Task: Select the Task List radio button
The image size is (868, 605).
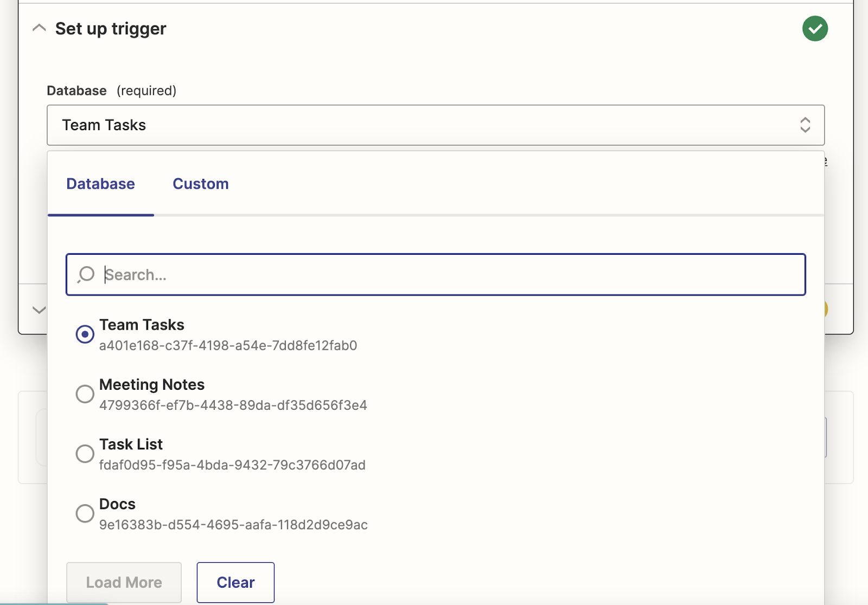Action: [85, 453]
